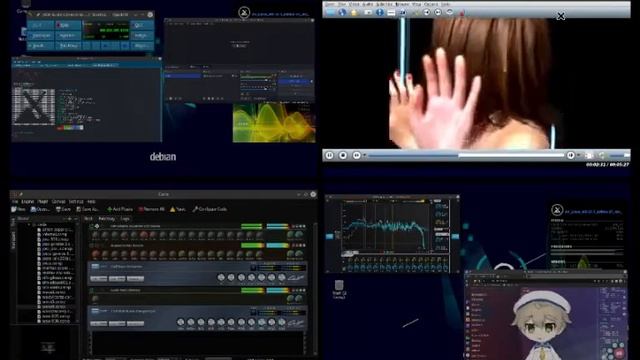Screen dimensions: 640x360
Task: Click the blue info icon in video player toolbar
Action: click(x=380, y=13)
